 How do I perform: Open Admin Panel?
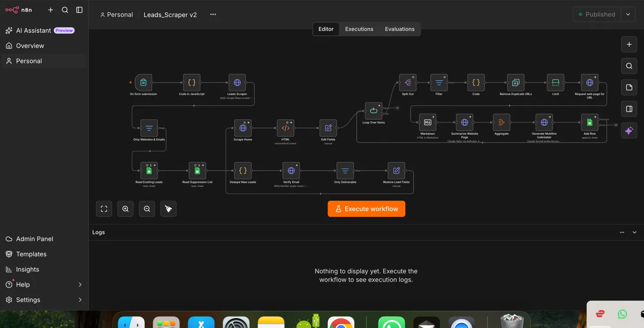[44, 239]
